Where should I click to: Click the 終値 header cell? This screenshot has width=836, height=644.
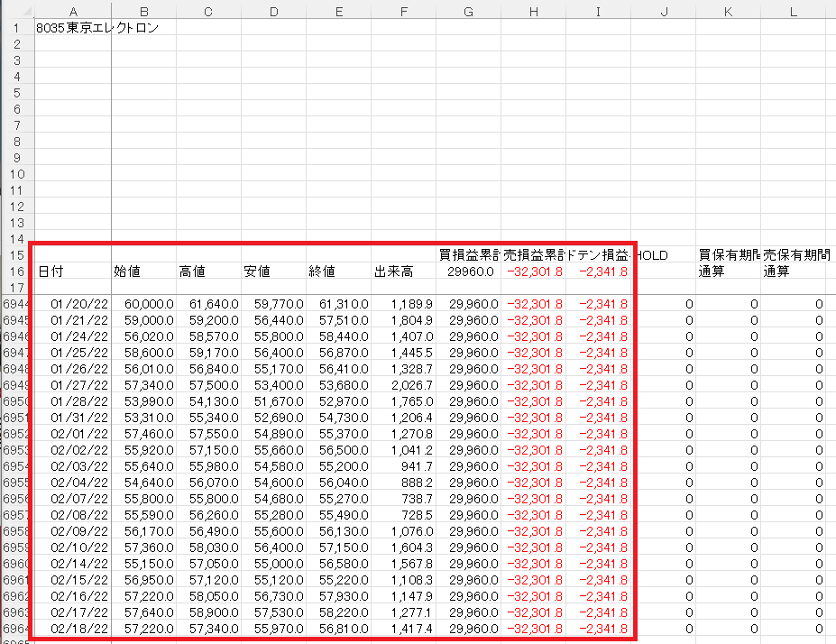(339, 271)
